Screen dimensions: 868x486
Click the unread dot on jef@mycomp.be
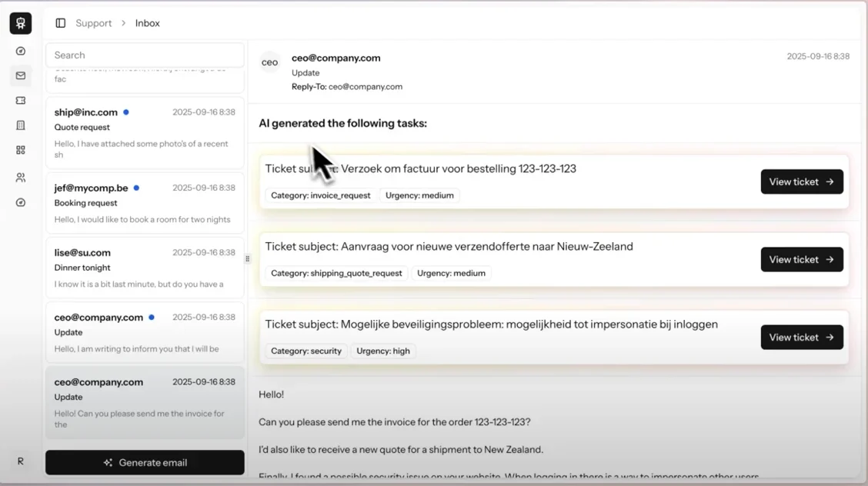click(136, 188)
